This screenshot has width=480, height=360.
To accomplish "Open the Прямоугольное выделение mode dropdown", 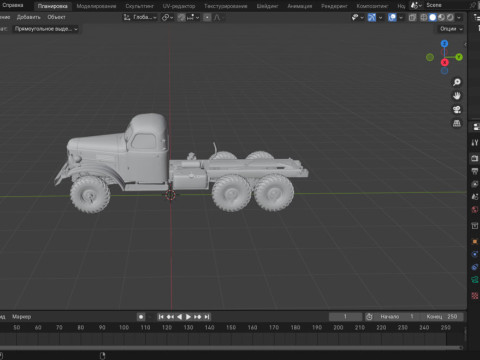I will click(46, 29).
